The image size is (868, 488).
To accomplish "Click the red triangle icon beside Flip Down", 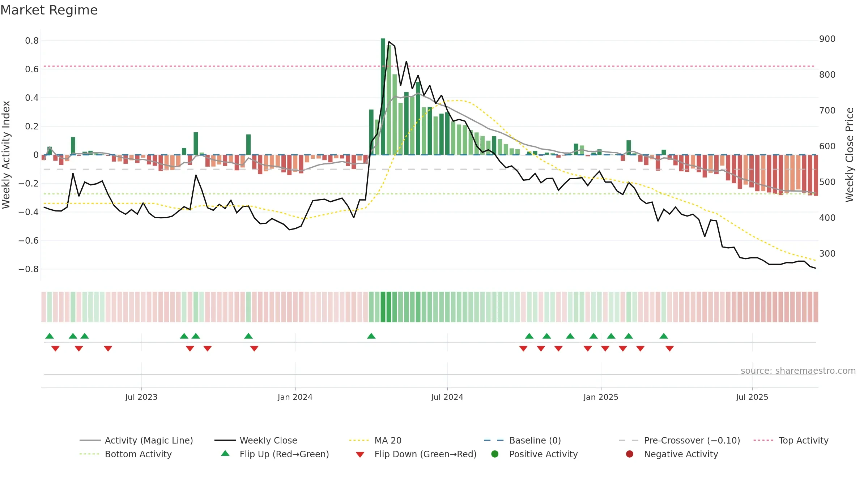I will point(360,455).
